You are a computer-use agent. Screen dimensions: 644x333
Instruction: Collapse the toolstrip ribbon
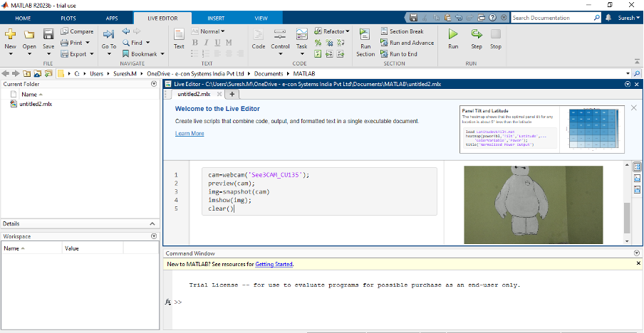coord(637,62)
